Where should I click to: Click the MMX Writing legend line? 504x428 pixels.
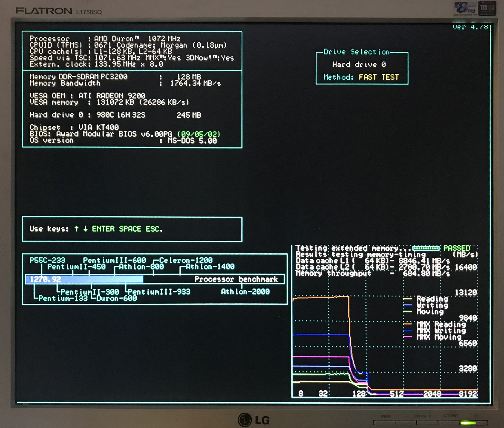pos(407,330)
